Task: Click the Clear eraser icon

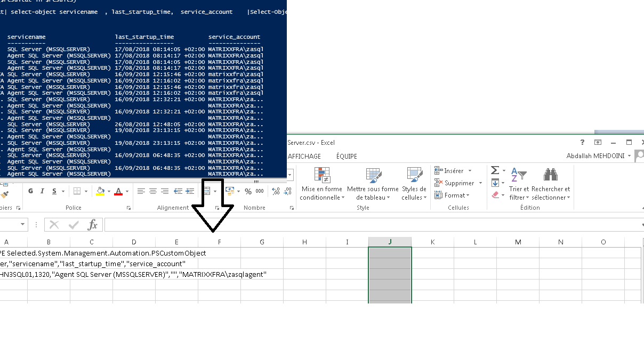Action: (495, 195)
